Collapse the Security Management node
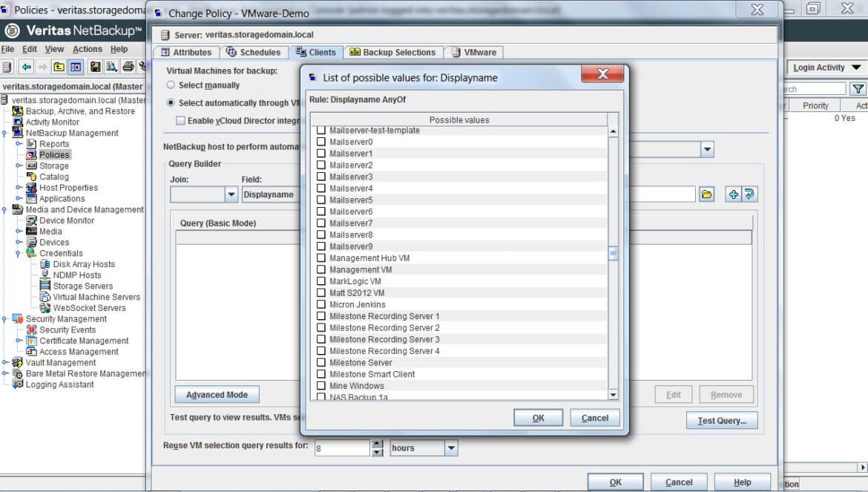This screenshot has height=492, width=868. coord(4,319)
